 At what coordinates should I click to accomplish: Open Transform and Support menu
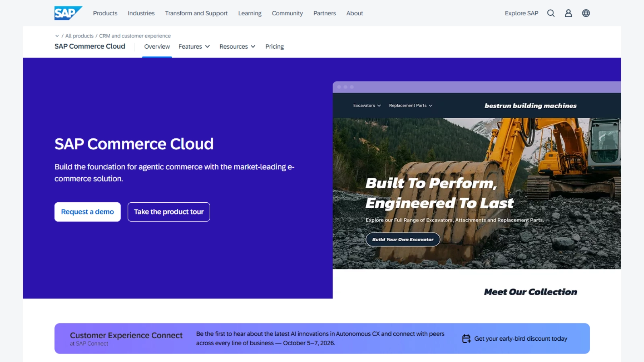tap(196, 13)
